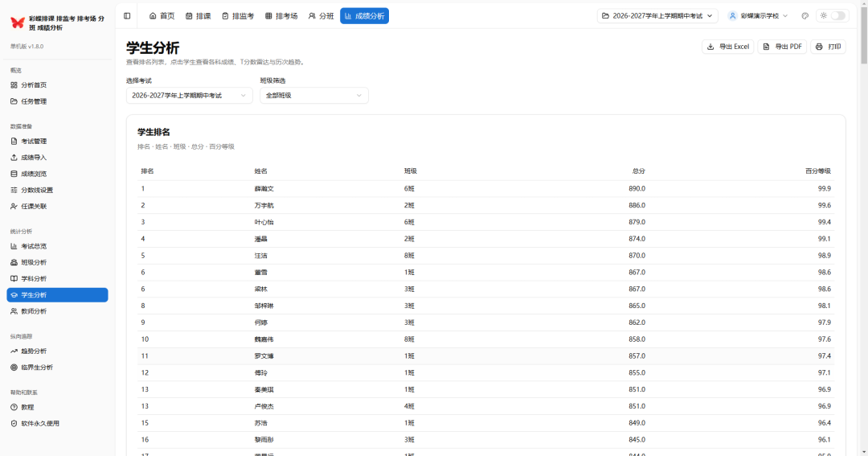Viewport: 868px width, 456px height.
Task: Click the 总分 column header
Action: (x=638, y=171)
